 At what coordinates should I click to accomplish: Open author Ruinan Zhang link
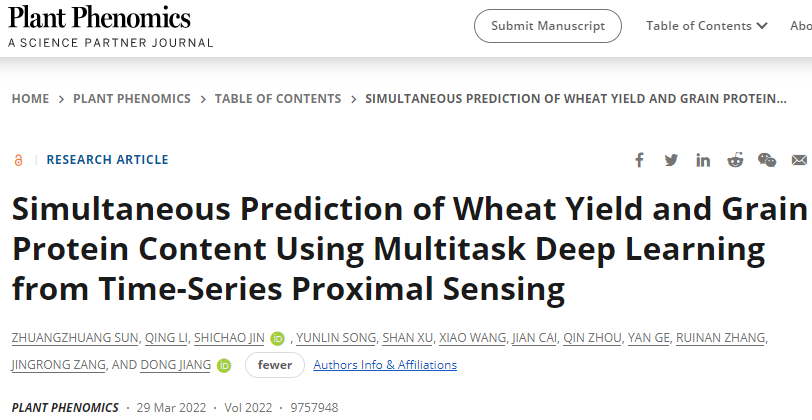tap(721, 338)
